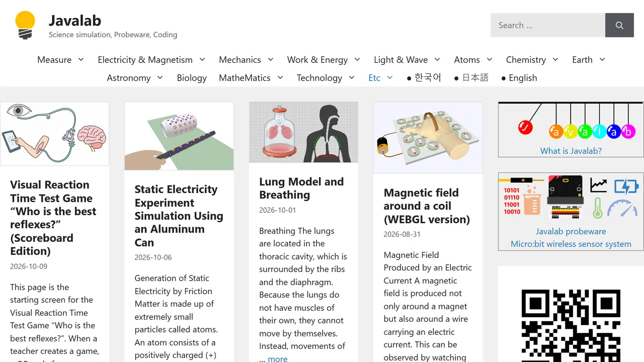Expand the Chemistry dropdown arrow

coord(555,59)
